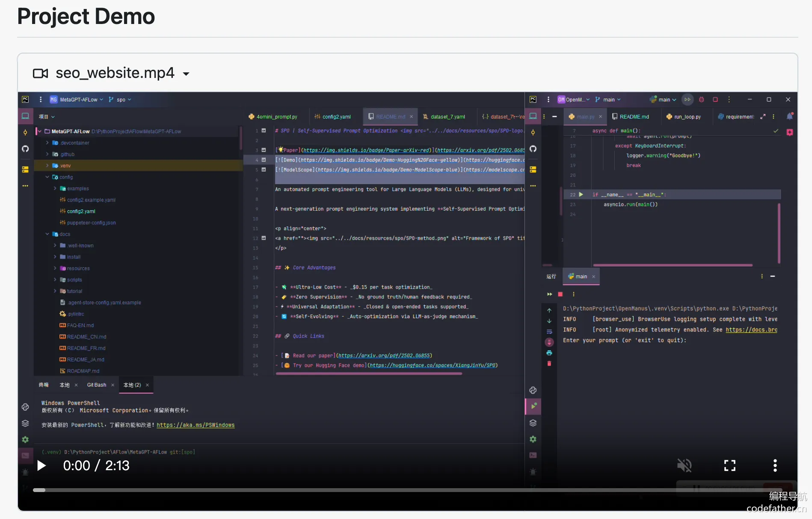Open the Run tool window in OpenManus sidebar
Screen dimensions: 812x519
(x=533, y=406)
